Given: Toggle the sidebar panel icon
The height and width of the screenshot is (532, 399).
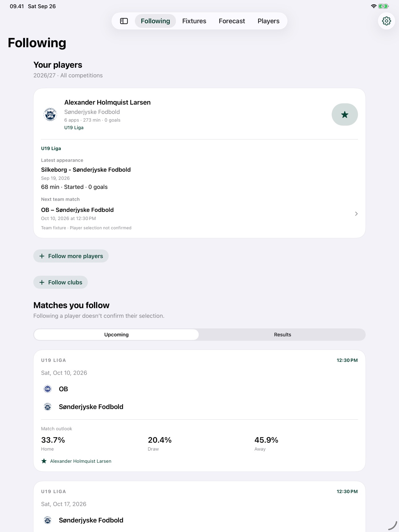Looking at the screenshot, I should [x=124, y=21].
